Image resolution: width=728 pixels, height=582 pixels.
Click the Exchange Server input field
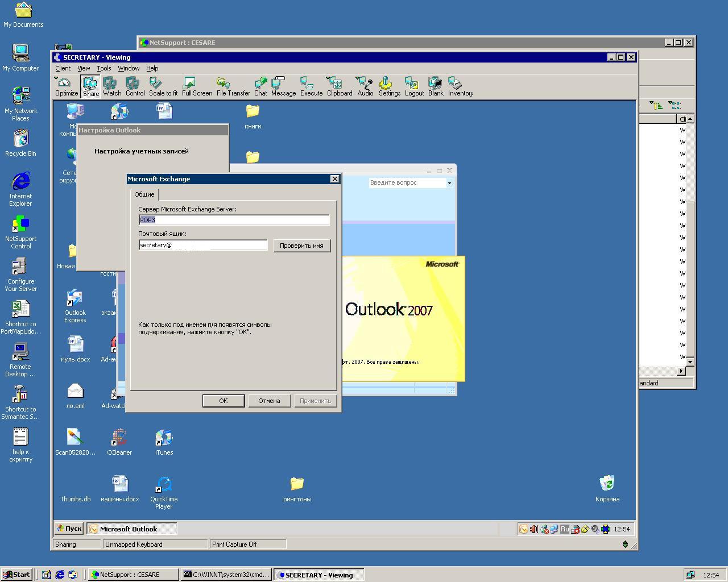coord(234,220)
